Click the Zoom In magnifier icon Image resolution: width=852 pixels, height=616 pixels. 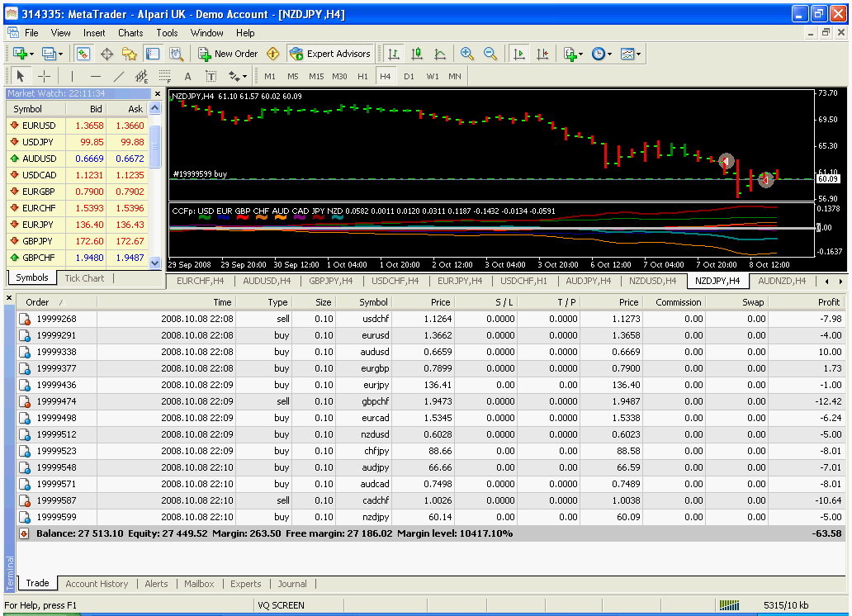[466, 54]
